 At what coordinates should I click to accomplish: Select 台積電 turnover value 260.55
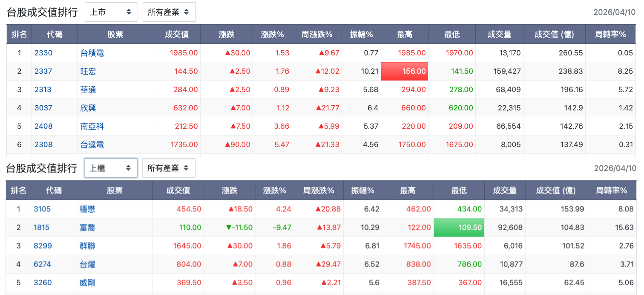point(571,53)
